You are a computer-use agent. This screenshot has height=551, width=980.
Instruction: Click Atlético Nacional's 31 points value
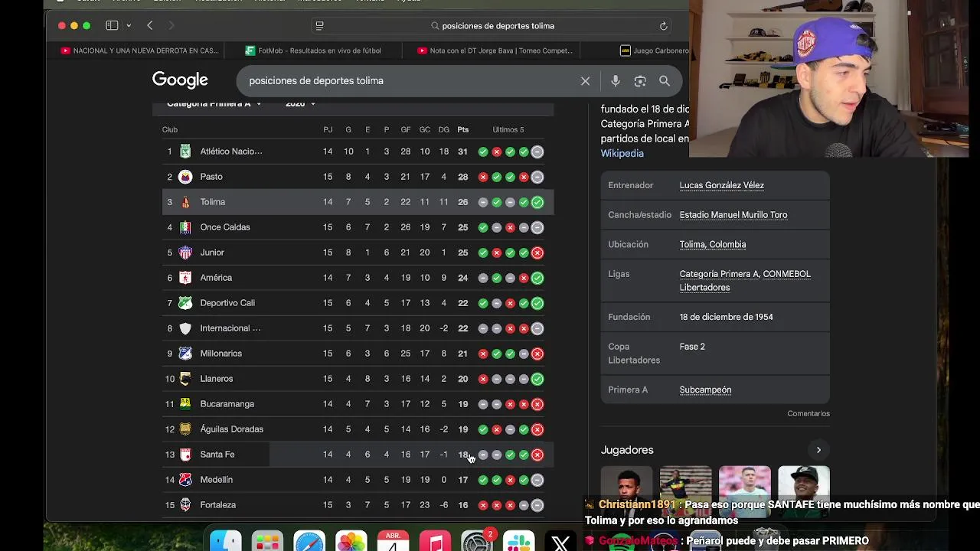click(x=462, y=152)
